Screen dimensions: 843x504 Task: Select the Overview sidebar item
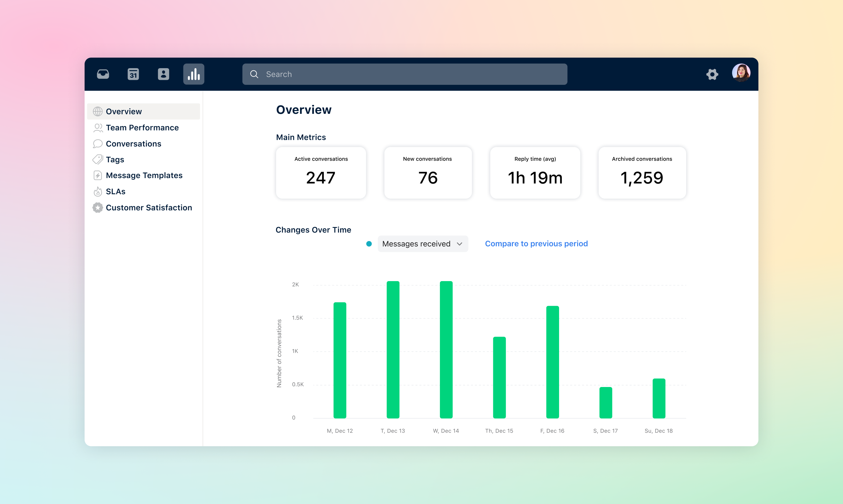pyautogui.click(x=124, y=111)
